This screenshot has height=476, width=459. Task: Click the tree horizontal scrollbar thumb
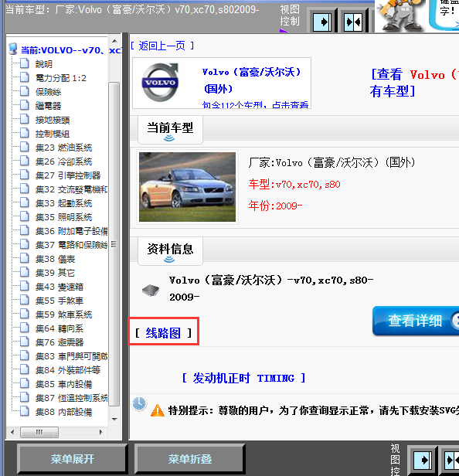tap(39, 432)
